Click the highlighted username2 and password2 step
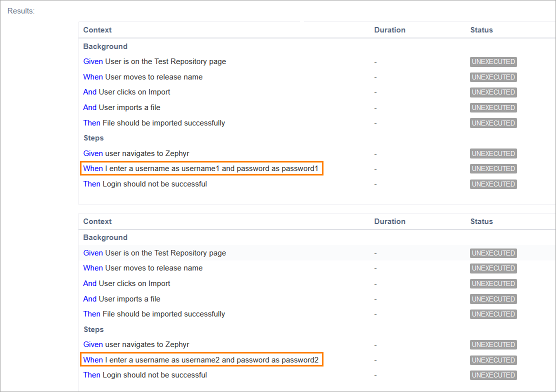 coord(201,360)
